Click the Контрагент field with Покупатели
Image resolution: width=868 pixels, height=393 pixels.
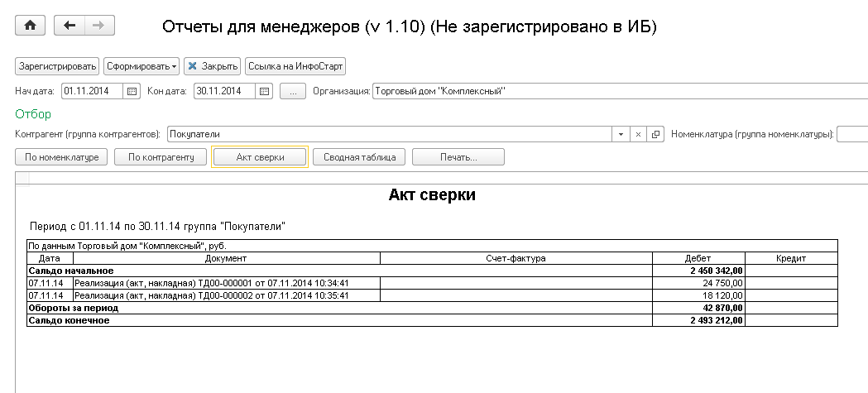point(389,134)
